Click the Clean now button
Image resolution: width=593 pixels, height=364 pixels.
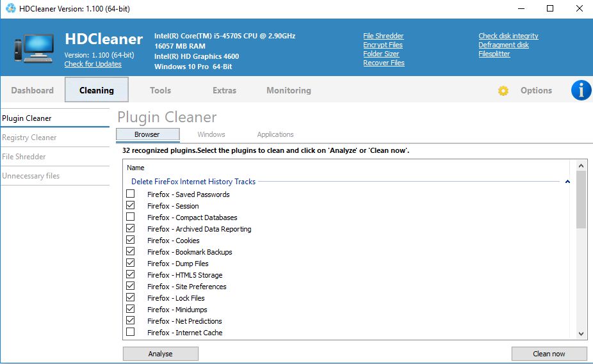point(549,354)
